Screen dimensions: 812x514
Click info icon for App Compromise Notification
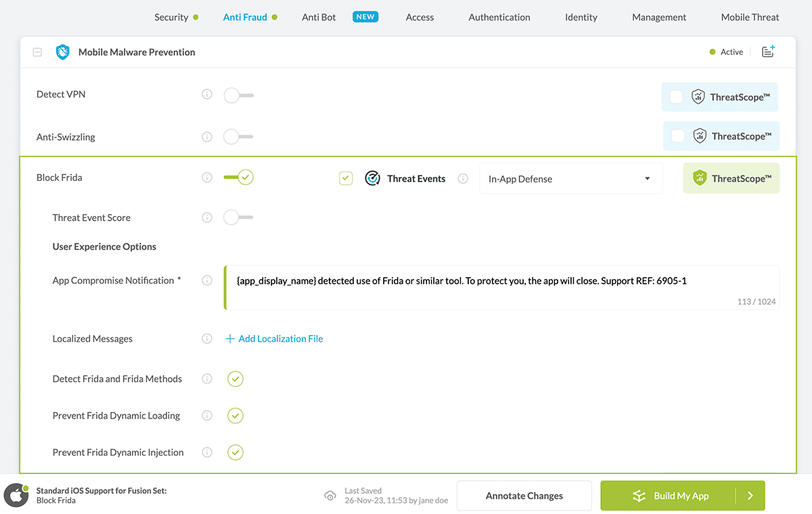[x=207, y=280]
